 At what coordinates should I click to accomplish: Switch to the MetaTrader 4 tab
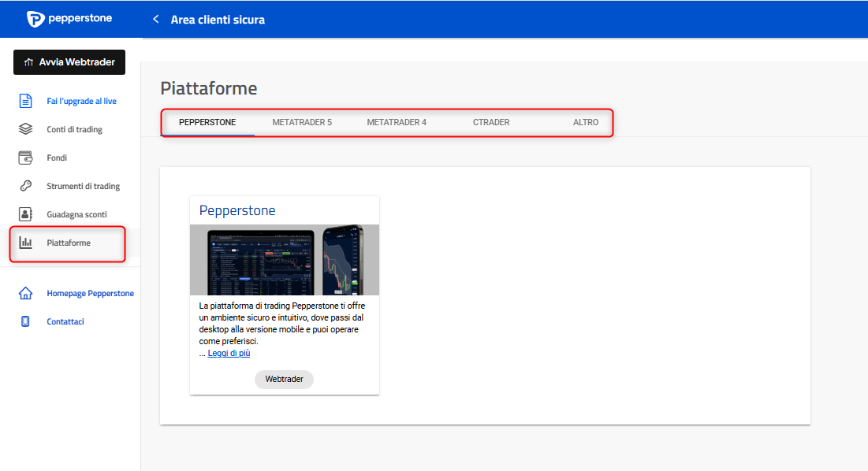[x=397, y=122]
